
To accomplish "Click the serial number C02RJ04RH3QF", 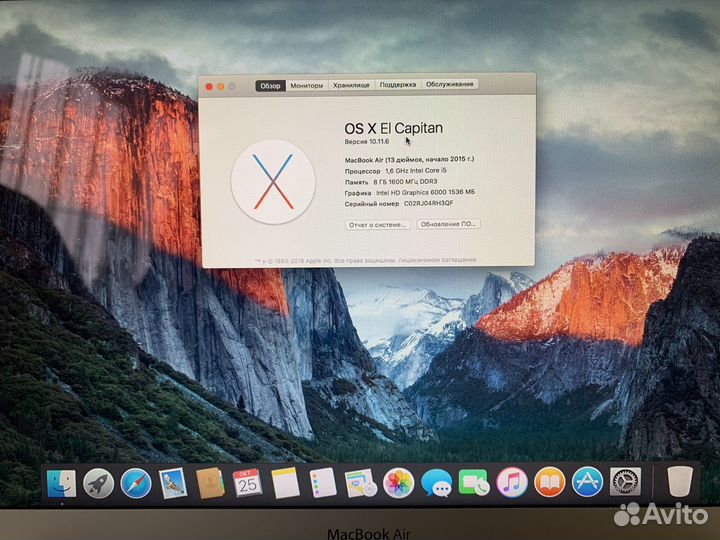I will click(428, 203).
